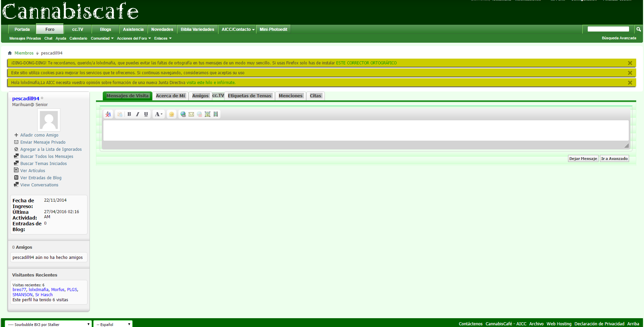Open the Novedades tab
Viewport: 644px width, 327px height.
(x=162, y=29)
